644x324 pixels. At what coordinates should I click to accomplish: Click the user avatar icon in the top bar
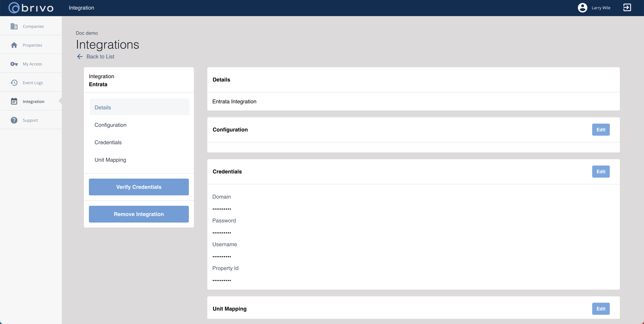coord(582,8)
